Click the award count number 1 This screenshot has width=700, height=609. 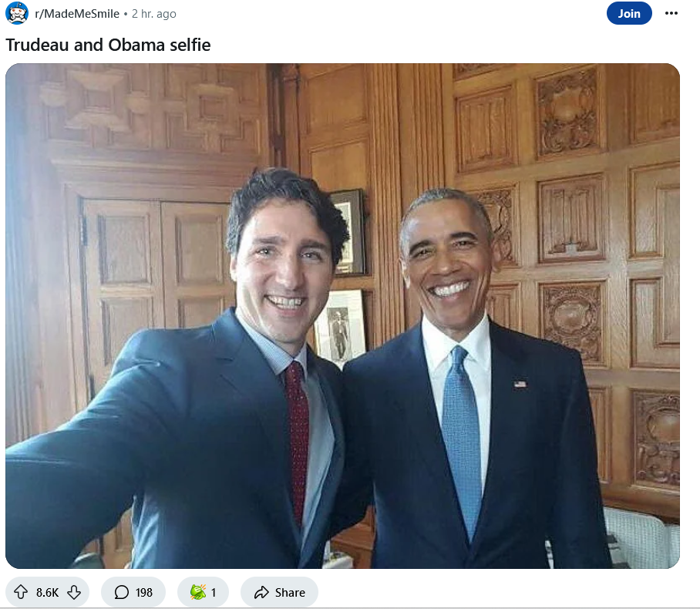(x=214, y=593)
